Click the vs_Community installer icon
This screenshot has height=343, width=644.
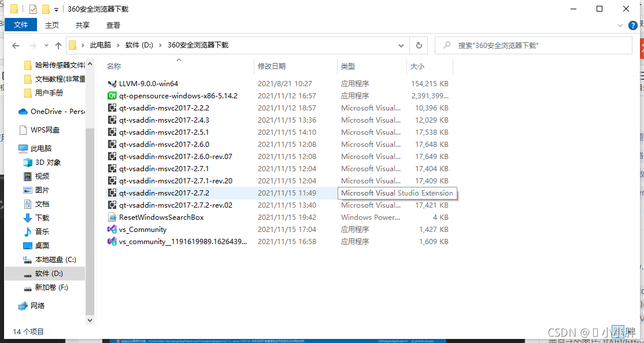[112, 229]
